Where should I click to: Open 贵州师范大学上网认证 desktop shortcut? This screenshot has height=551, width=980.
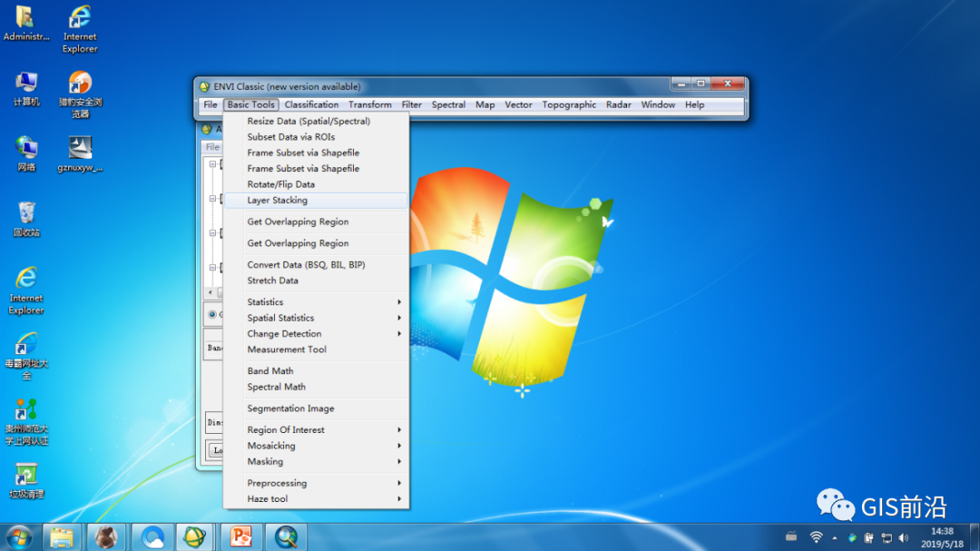tap(25, 421)
